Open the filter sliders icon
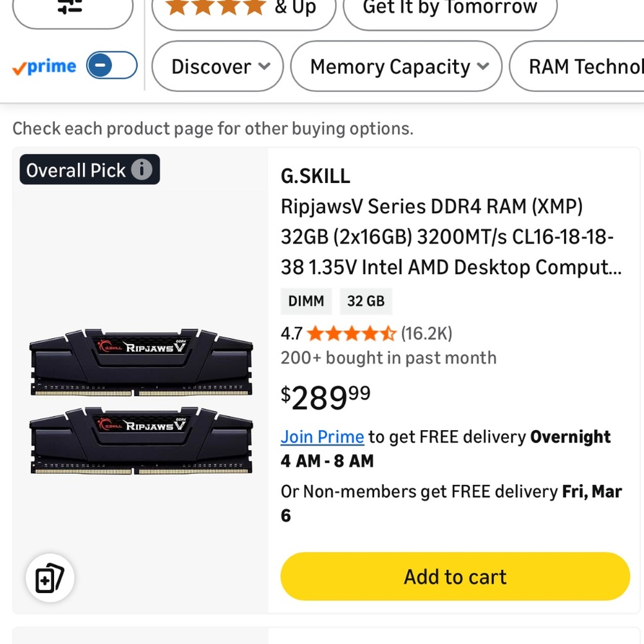The height and width of the screenshot is (644, 644). pyautogui.click(x=73, y=9)
